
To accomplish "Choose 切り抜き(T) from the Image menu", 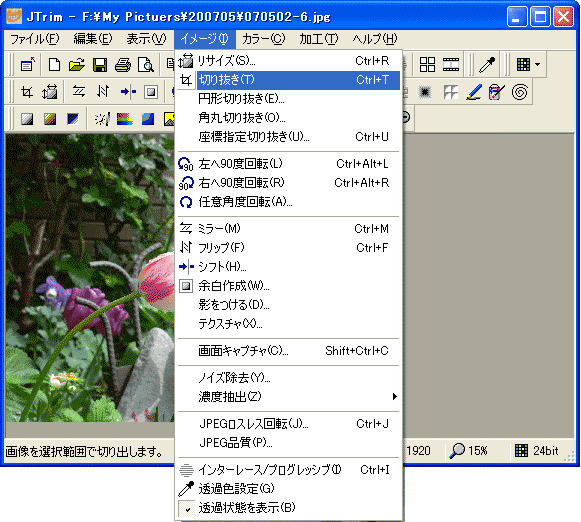I will [x=289, y=80].
